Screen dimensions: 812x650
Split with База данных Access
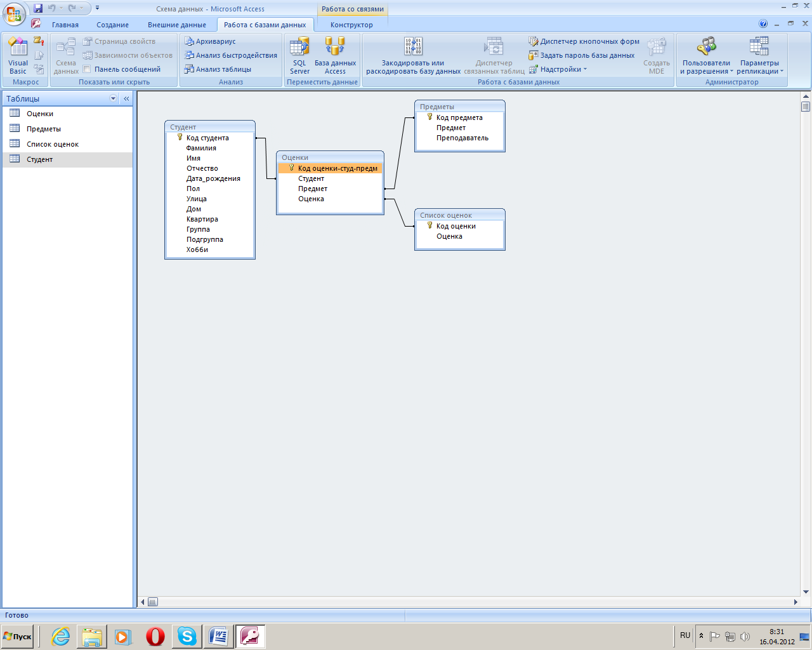(335, 55)
